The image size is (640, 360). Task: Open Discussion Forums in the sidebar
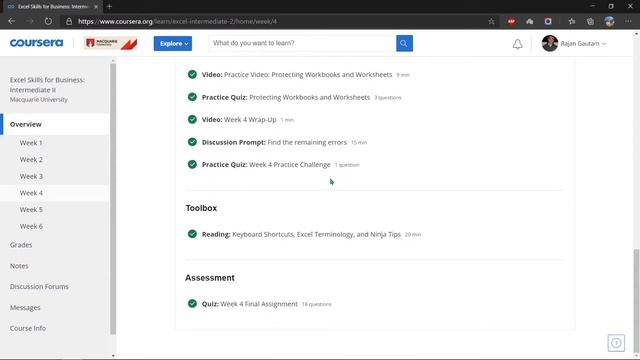click(x=39, y=287)
